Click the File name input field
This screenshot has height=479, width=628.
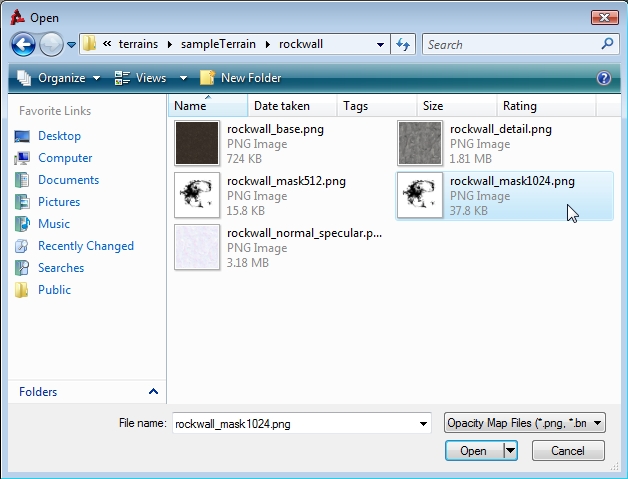pos(296,424)
